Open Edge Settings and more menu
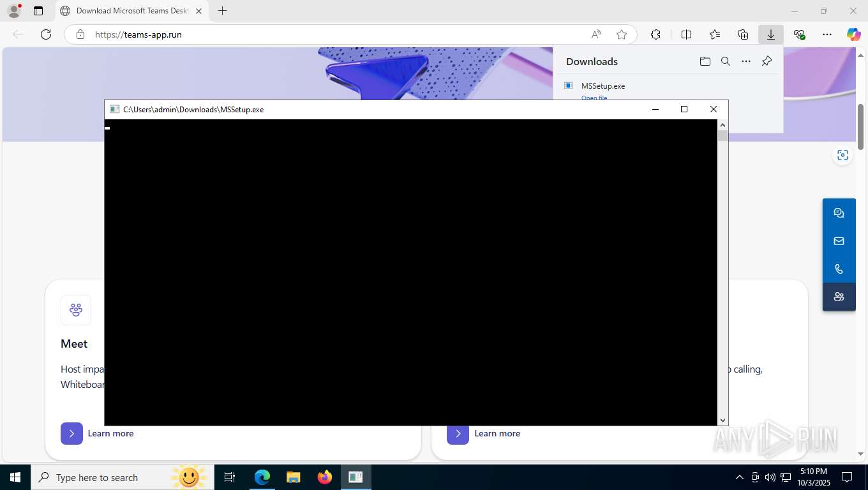 [827, 34]
